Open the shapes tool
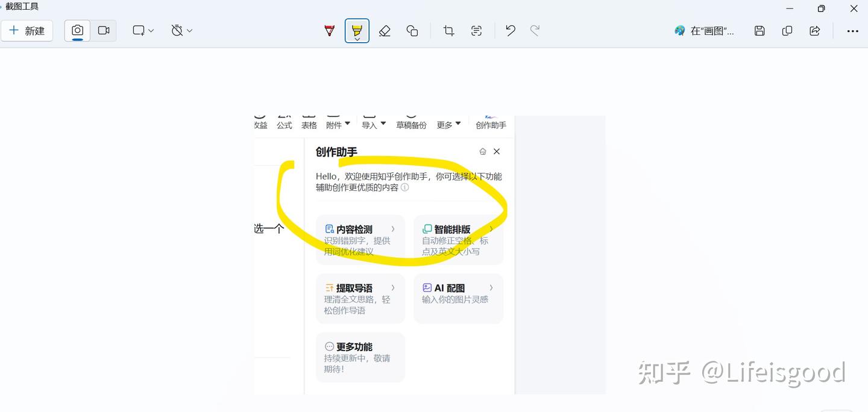This screenshot has width=868, height=412. [412, 31]
